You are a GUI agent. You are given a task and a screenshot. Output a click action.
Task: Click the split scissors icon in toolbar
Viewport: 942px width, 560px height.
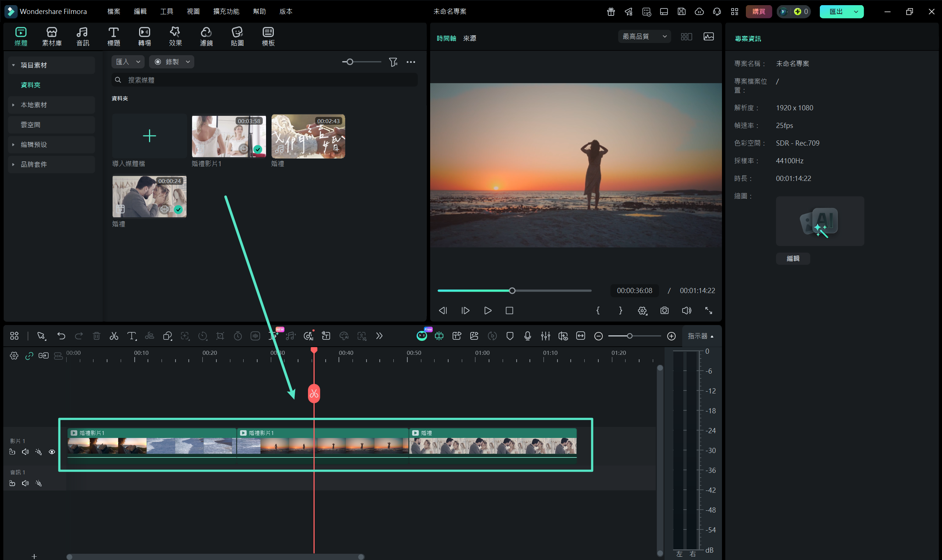coord(114,336)
